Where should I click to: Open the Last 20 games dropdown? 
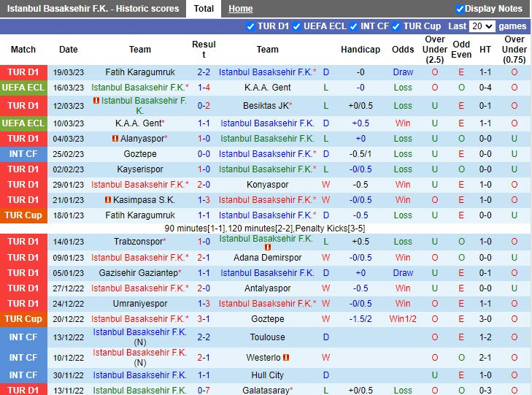482,26
